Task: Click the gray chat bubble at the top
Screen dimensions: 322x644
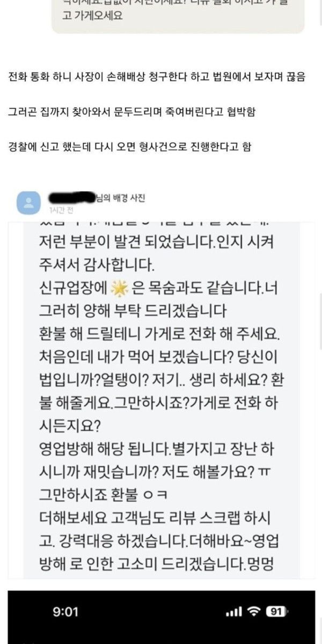Action: pos(178,16)
